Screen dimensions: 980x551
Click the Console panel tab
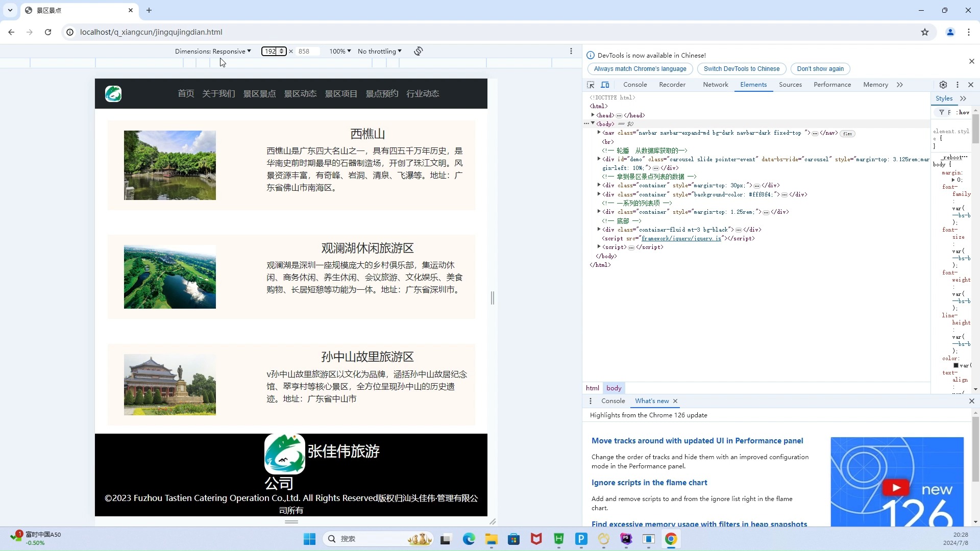633,84
